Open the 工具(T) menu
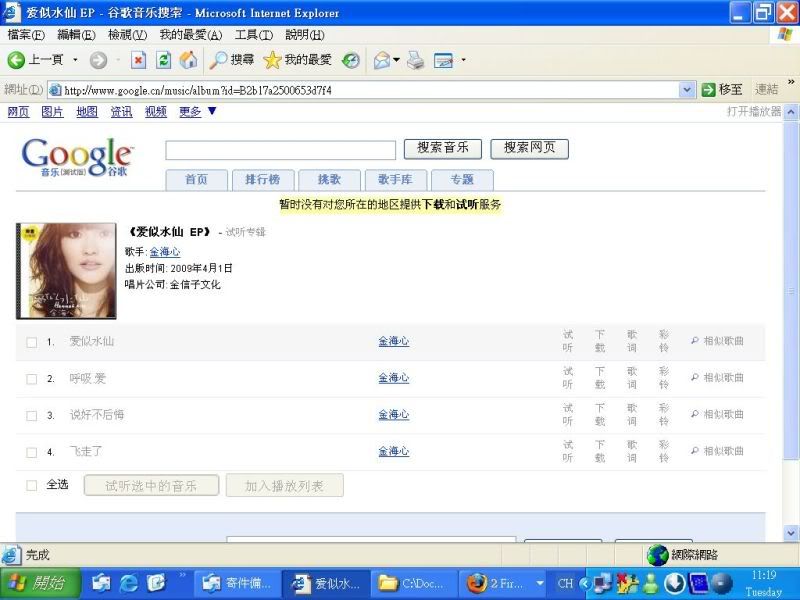800x600 pixels. click(254, 35)
